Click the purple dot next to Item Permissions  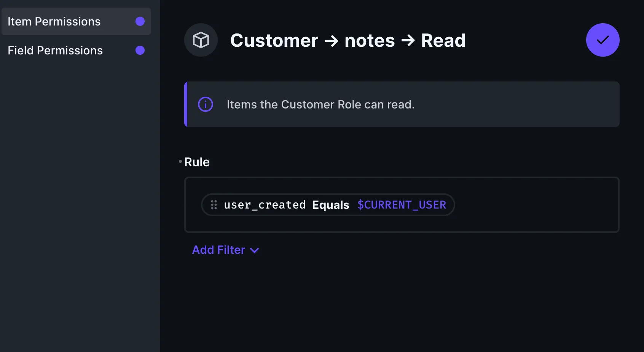pos(140,21)
